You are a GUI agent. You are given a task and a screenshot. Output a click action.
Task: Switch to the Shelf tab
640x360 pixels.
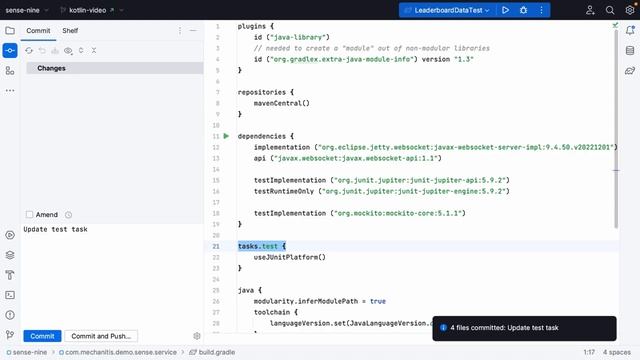point(70,31)
